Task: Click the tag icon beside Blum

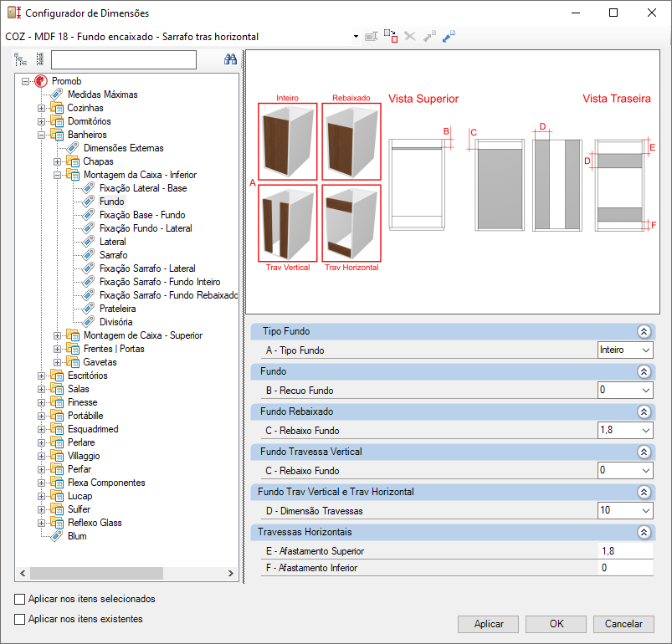Action: 57,536
